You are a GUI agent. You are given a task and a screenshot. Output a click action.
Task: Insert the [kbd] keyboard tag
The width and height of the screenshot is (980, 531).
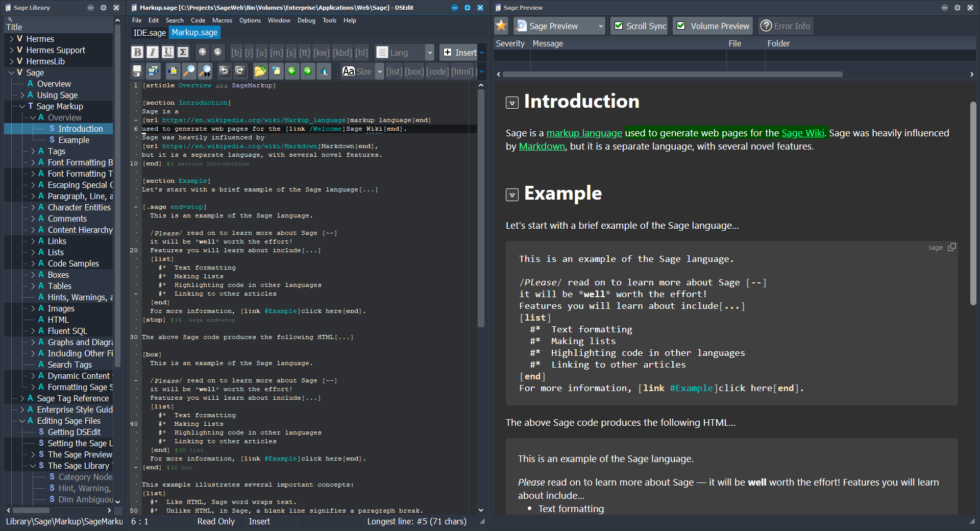point(342,53)
